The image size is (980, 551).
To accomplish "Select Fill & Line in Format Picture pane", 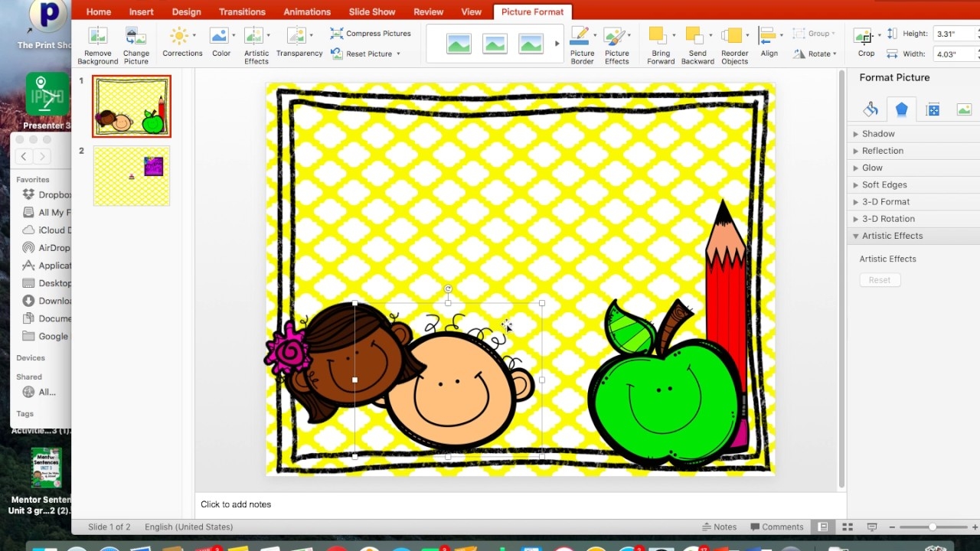I will tap(870, 109).
